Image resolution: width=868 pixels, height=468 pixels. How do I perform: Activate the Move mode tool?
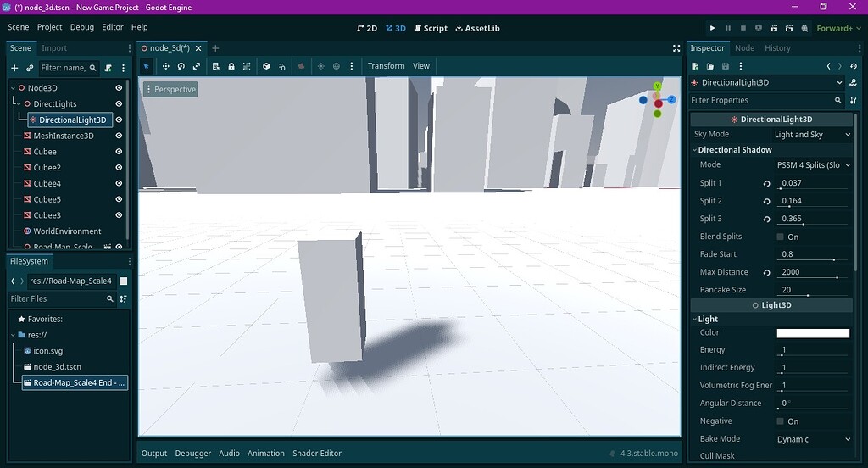click(x=165, y=66)
